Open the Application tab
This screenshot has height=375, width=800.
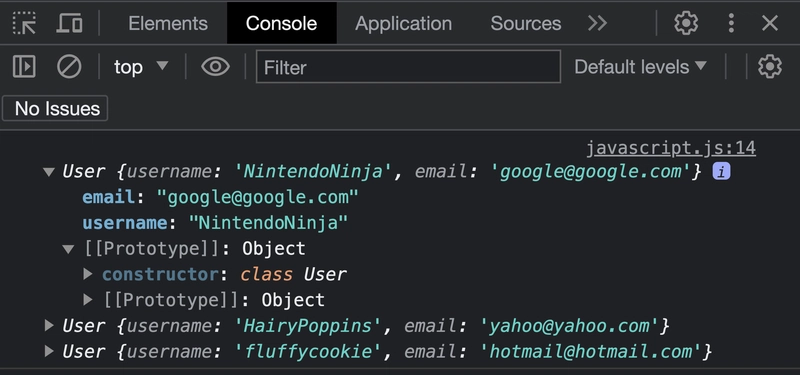click(x=403, y=23)
